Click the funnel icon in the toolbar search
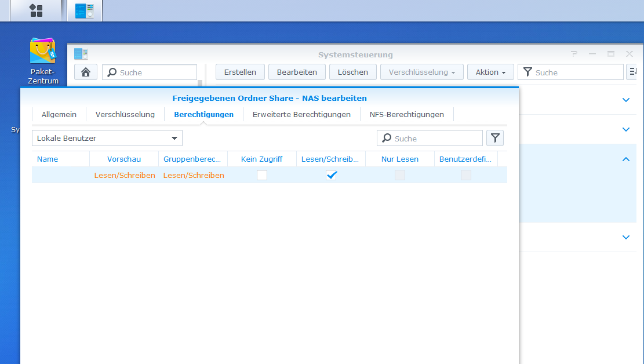The height and width of the screenshot is (364, 644). [527, 72]
